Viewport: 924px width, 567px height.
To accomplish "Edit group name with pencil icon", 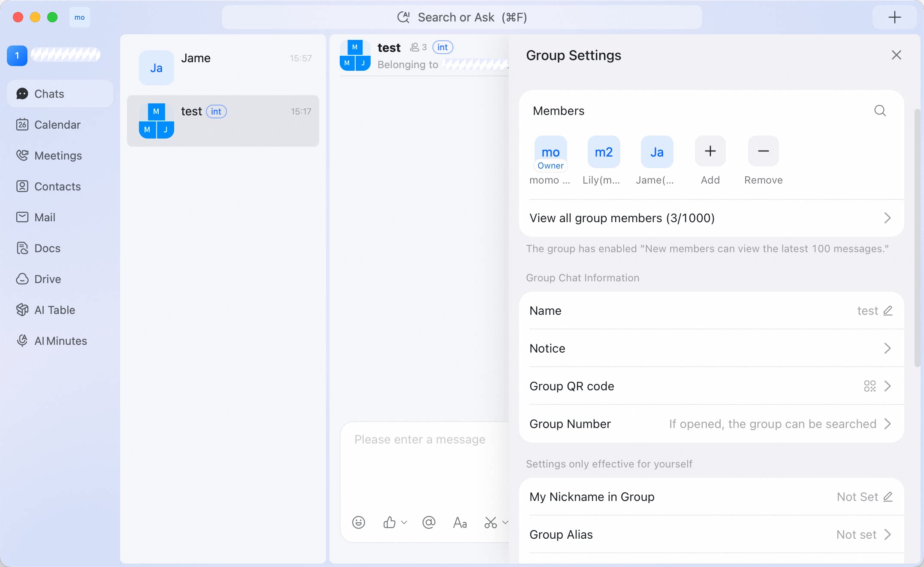I will [x=888, y=311].
